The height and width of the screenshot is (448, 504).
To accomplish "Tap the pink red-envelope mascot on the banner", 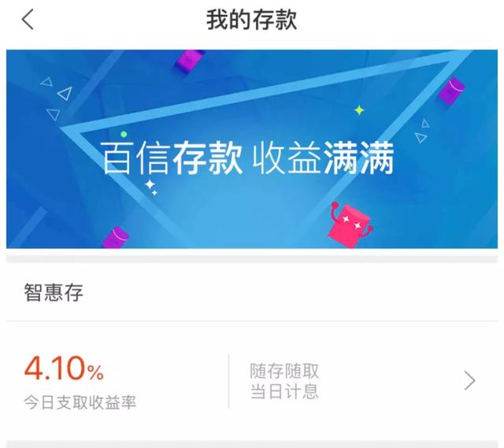I will coord(350,224).
